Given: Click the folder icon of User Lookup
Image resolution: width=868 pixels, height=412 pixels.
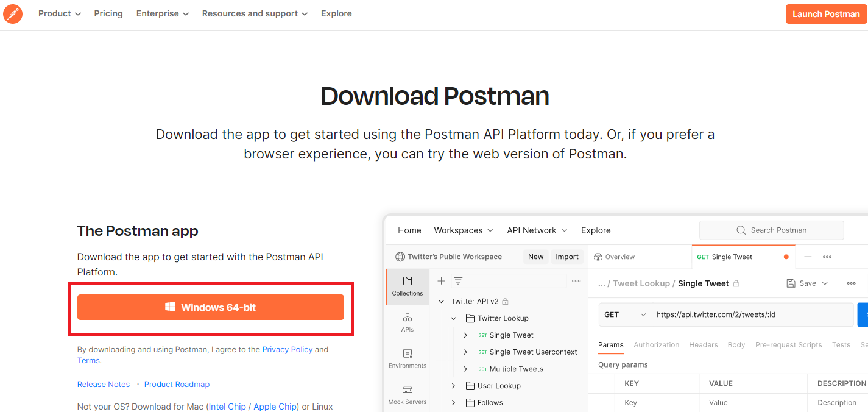Looking at the screenshot, I should click(x=470, y=386).
